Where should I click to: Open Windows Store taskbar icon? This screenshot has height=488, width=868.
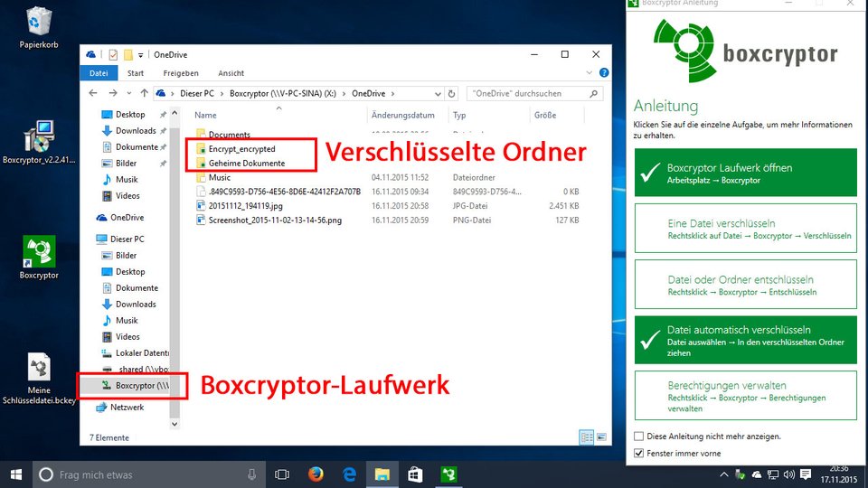click(x=415, y=474)
